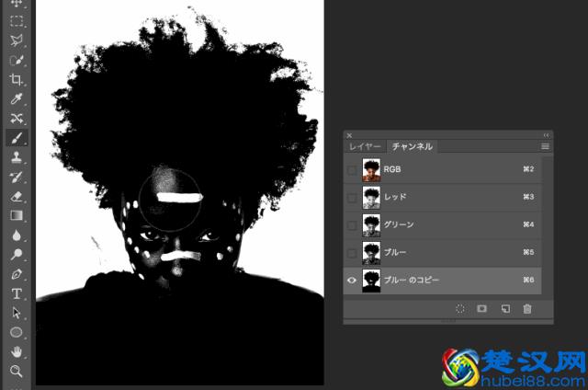Create a new channel

pos(505,308)
